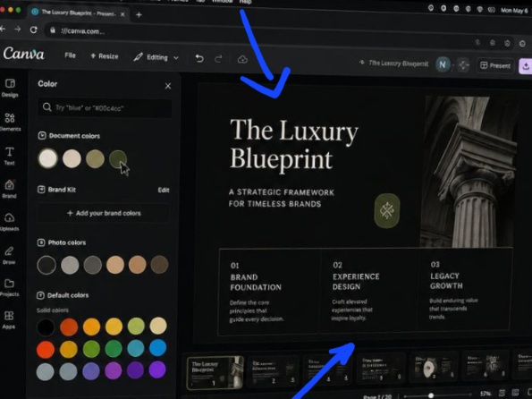The height and width of the screenshot is (399, 532).
Task: Click the Document colors section icon
Action: click(x=42, y=135)
